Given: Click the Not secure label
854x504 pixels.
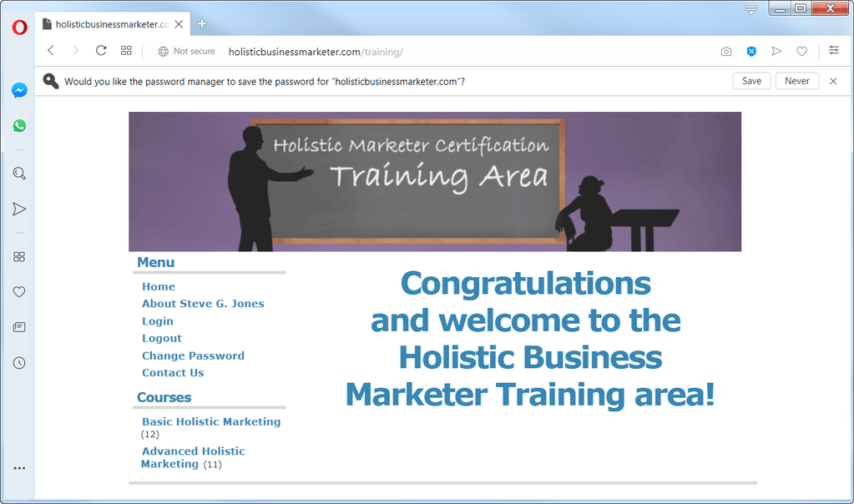Looking at the screenshot, I should [x=194, y=51].
